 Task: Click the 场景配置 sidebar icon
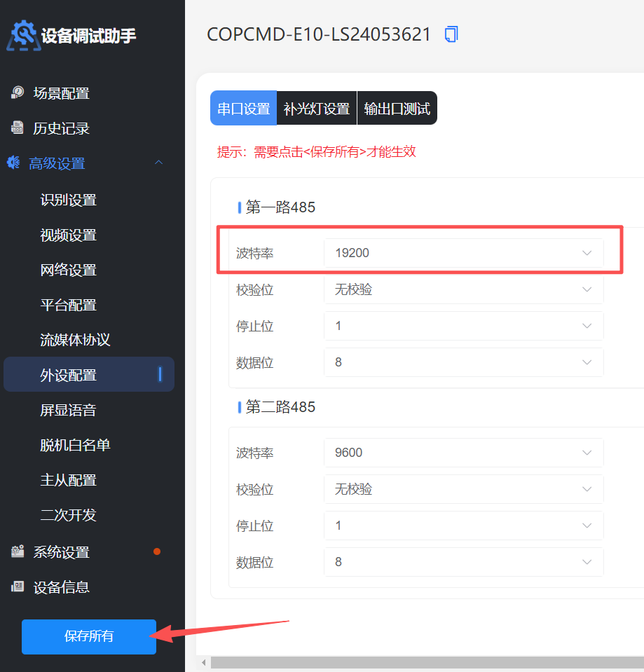pos(18,93)
